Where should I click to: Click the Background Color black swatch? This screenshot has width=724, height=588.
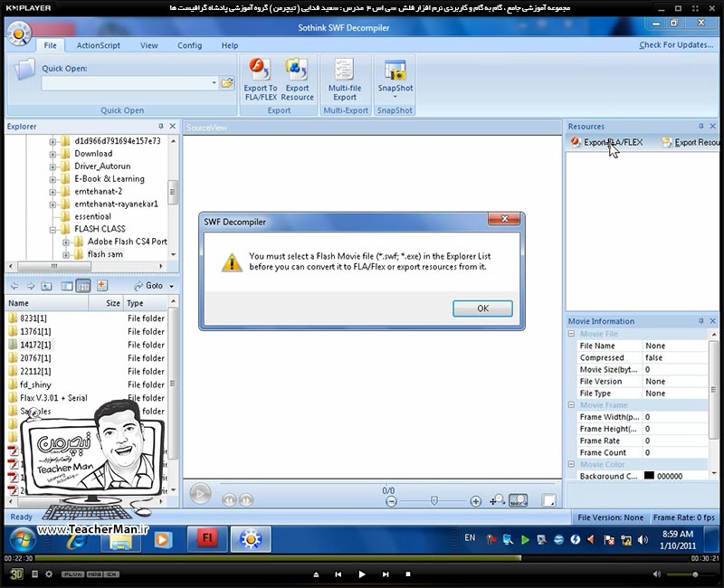click(649, 476)
